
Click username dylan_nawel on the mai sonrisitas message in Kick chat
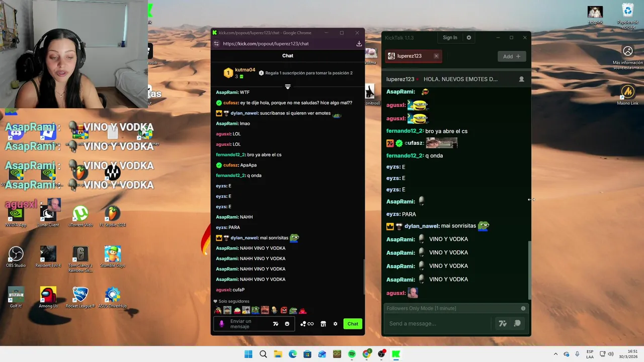(244, 238)
